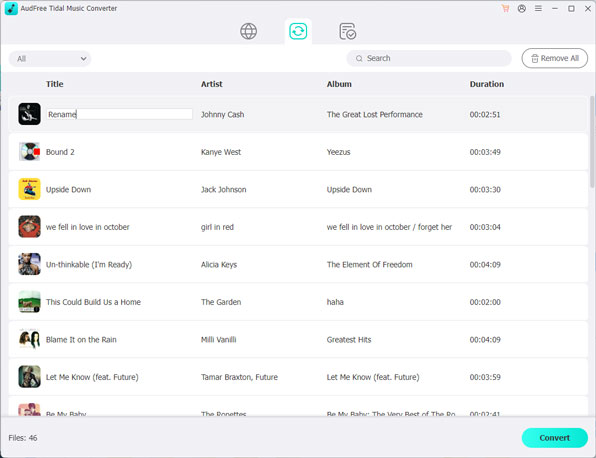Click the shopping cart purchase icon
The width and height of the screenshot is (596, 458).
505,8
